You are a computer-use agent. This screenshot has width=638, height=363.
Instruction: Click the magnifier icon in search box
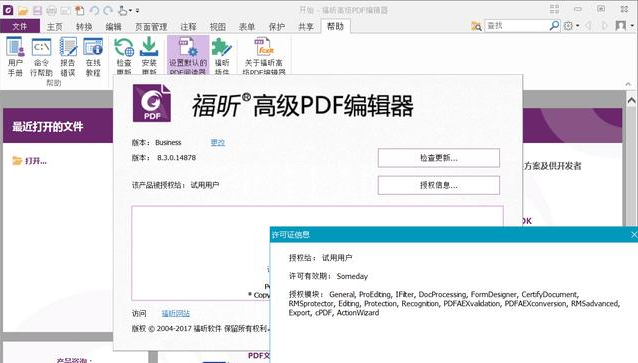(554, 26)
